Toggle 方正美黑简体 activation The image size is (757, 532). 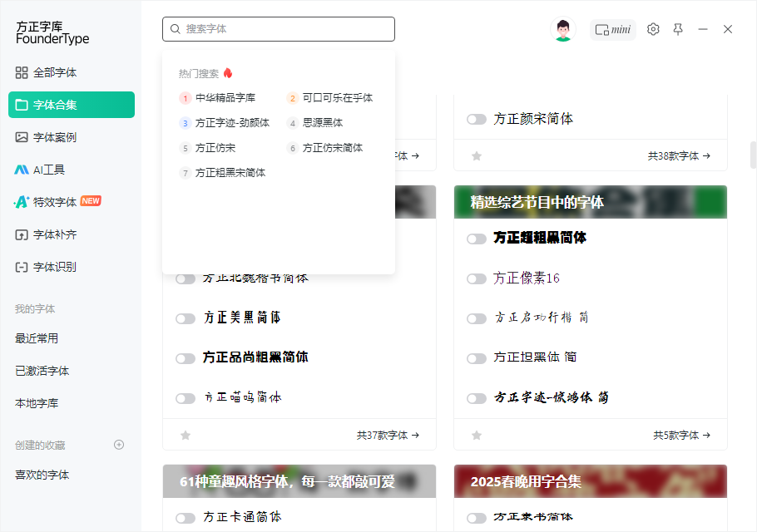[186, 319]
